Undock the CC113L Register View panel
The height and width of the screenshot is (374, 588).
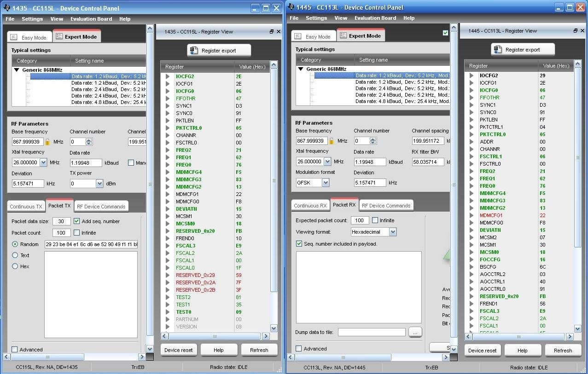click(576, 31)
